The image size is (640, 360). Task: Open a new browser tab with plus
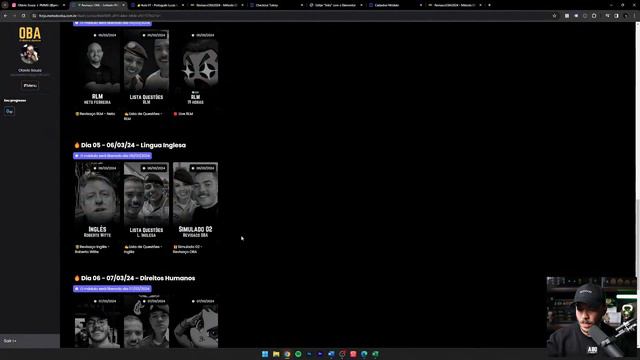pyautogui.click(x=489, y=5)
